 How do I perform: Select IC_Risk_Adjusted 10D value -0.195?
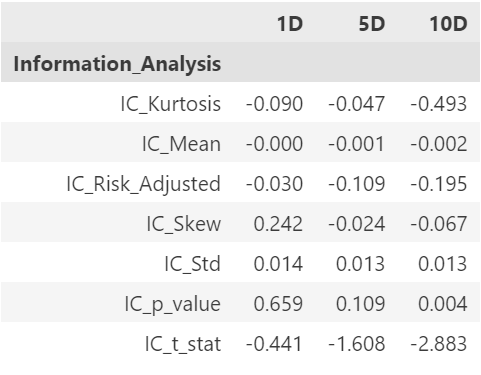click(439, 184)
